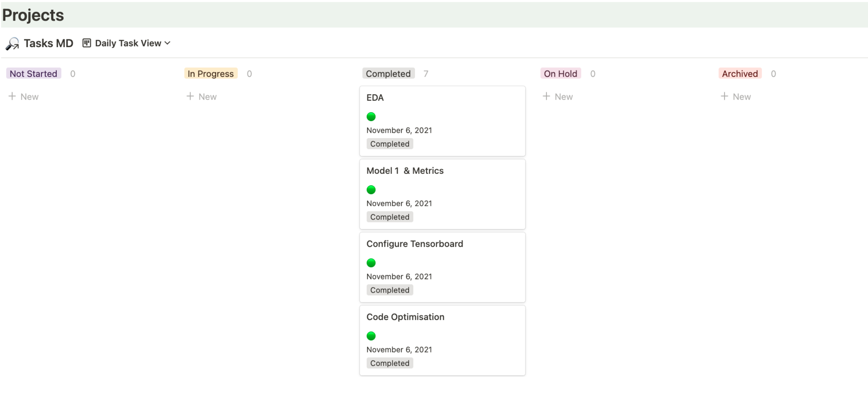Click the green circle on Model 1 & Metrics card
This screenshot has height=395, width=868.
click(x=371, y=190)
